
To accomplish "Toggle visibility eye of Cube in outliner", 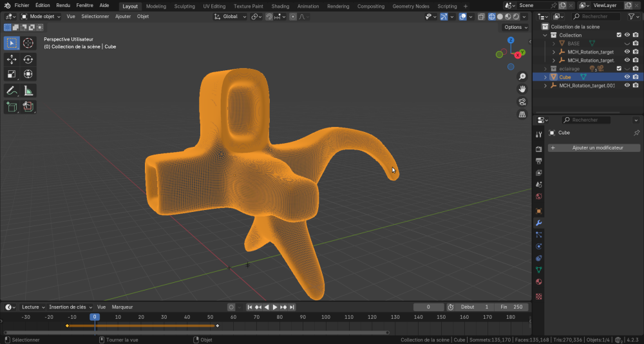I will [627, 77].
